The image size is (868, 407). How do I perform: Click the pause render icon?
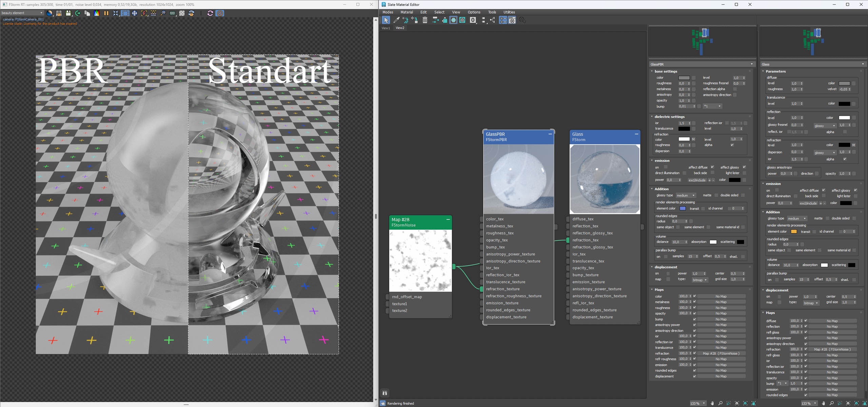tap(106, 13)
